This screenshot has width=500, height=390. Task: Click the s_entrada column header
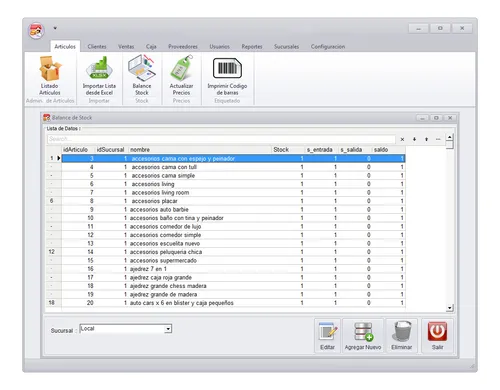321,150
